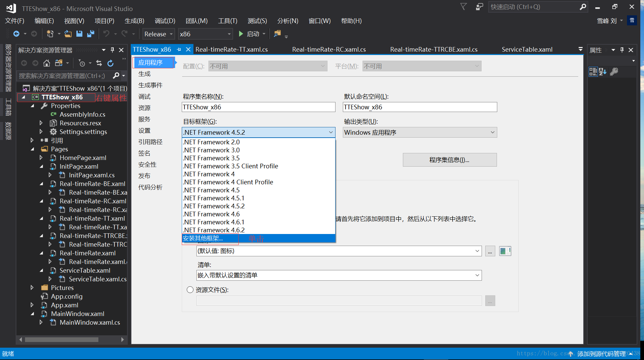Click the icon preview image button

point(505,251)
